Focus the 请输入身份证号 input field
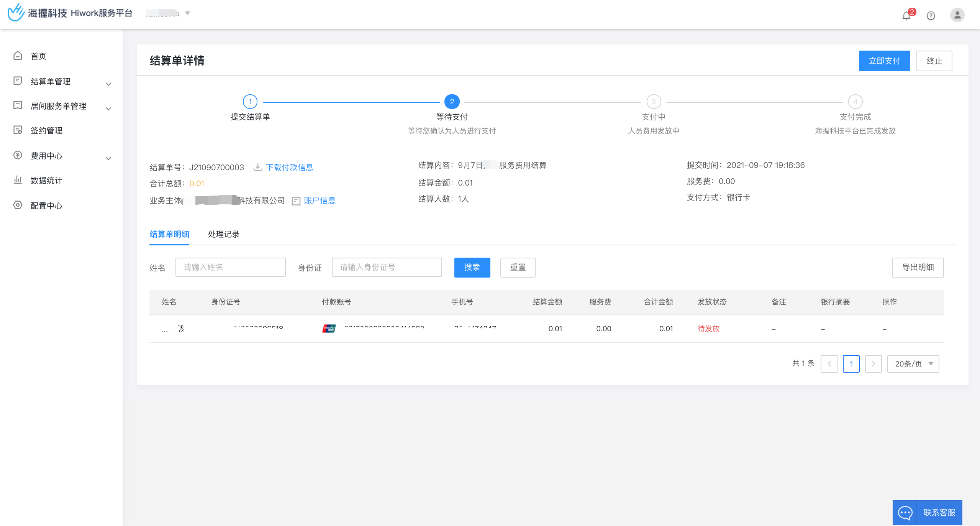This screenshot has width=980, height=526. [x=387, y=267]
